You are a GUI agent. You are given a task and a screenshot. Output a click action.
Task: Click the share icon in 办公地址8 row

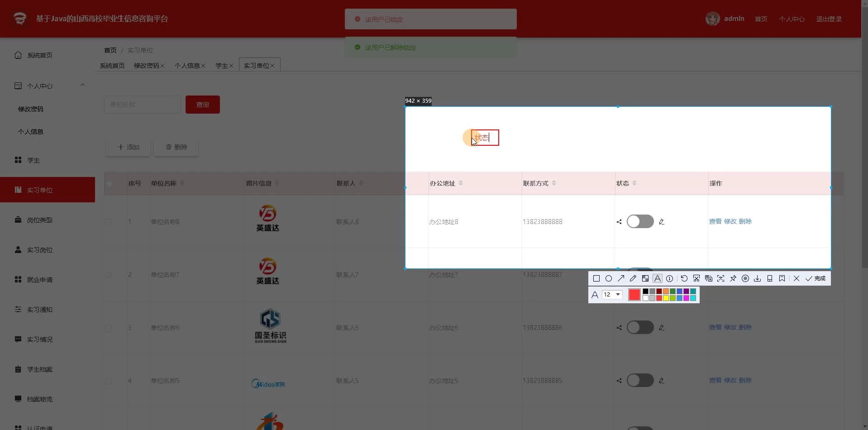[x=619, y=222]
